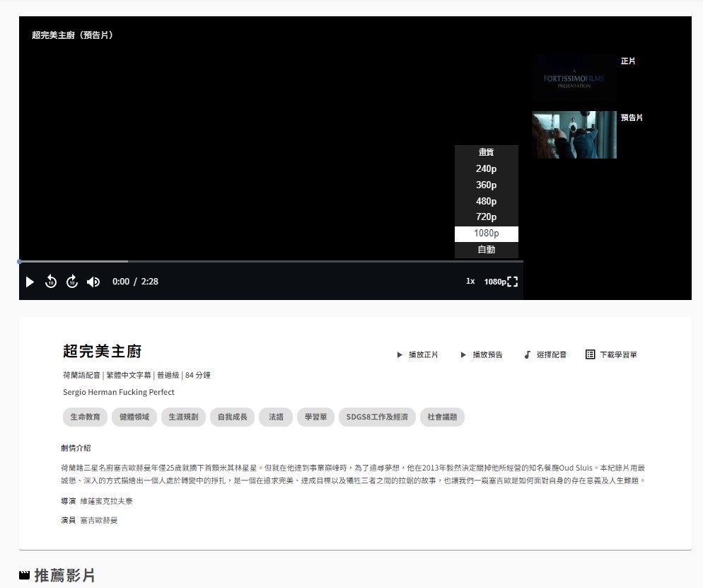The height and width of the screenshot is (588, 703).
Task: Click the play button in video player
Action: 30,282
